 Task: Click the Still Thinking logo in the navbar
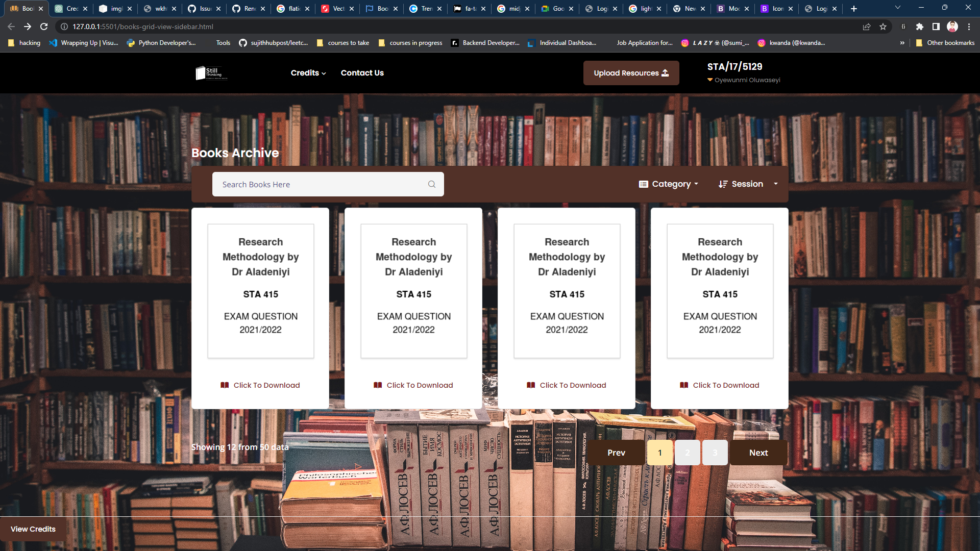[x=210, y=73]
